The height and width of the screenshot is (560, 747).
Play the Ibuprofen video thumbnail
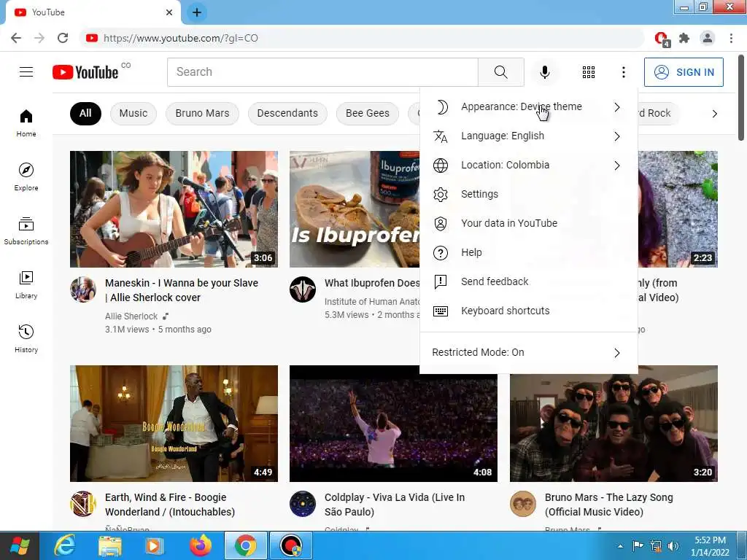(355, 209)
